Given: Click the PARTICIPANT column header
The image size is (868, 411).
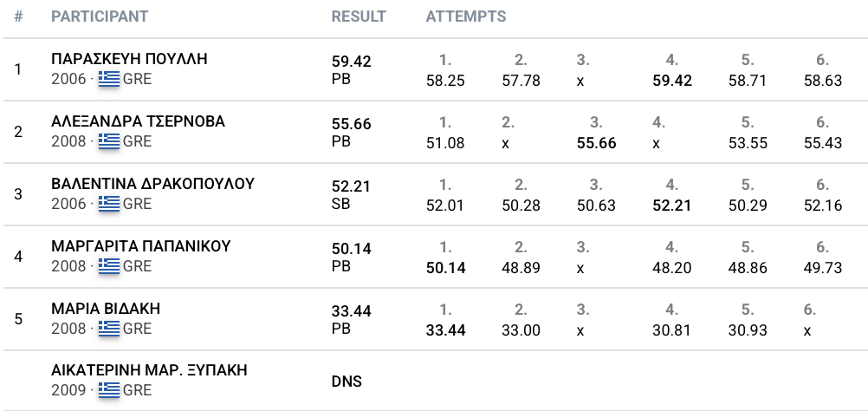Looking at the screenshot, I should [x=100, y=16].
